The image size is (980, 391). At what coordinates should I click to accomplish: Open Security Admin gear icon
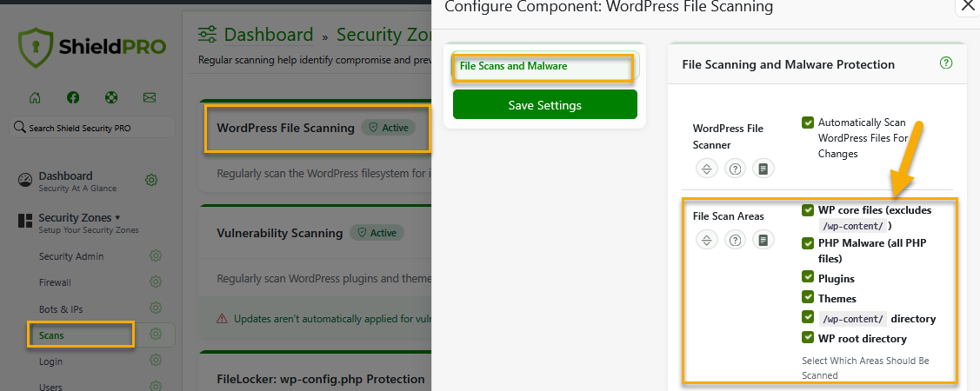coord(156,256)
